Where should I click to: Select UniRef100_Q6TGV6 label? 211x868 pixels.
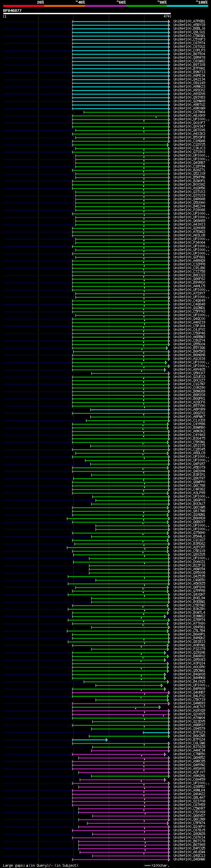coord(189,130)
